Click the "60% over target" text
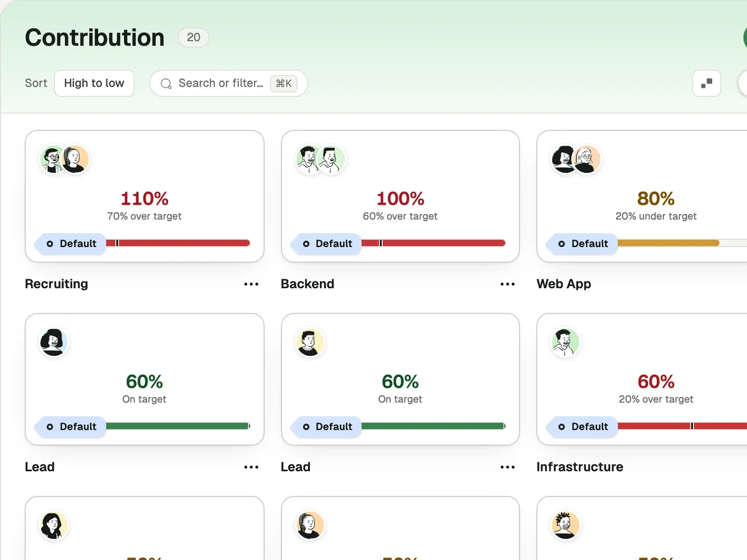Image resolution: width=747 pixels, height=560 pixels. tap(400, 217)
